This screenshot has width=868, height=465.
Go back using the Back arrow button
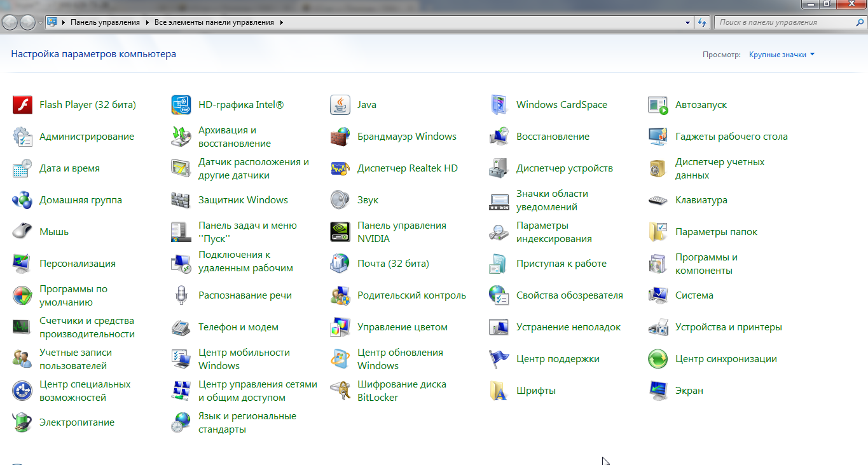[x=10, y=23]
